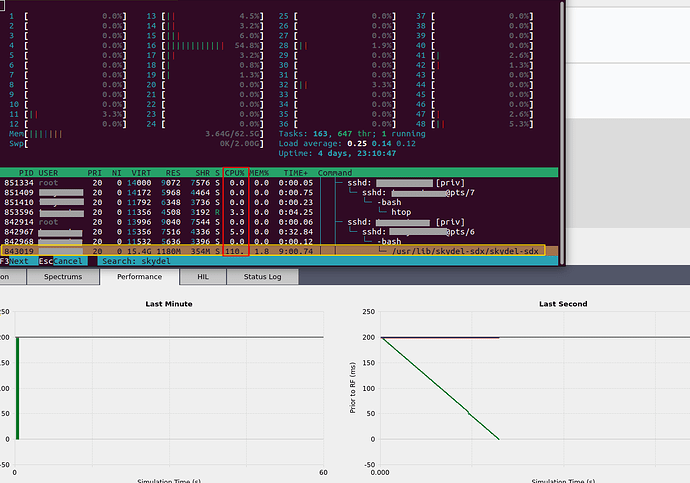The height and width of the screenshot is (483, 690).
Task: Select process row with PID 842967
Action: tap(279, 232)
